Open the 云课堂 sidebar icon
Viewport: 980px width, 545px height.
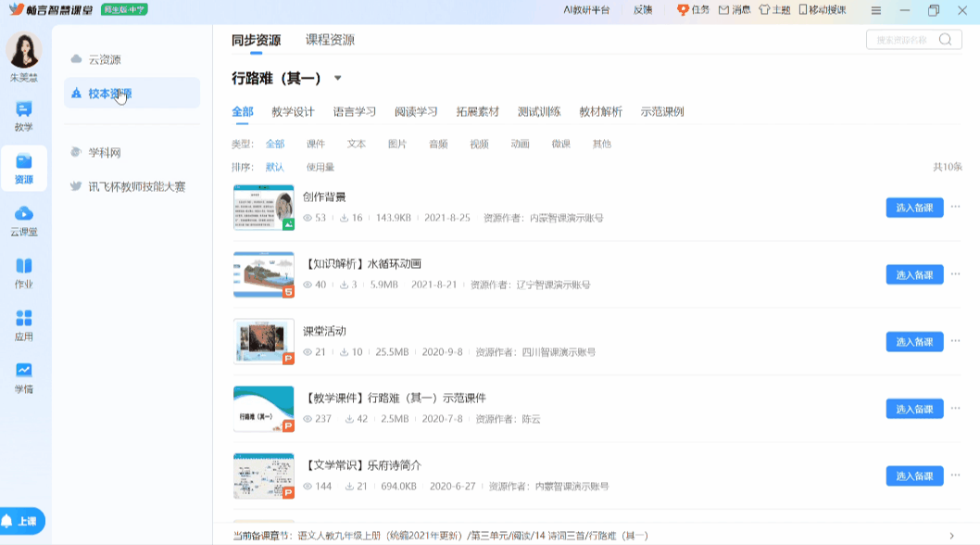click(x=23, y=215)
